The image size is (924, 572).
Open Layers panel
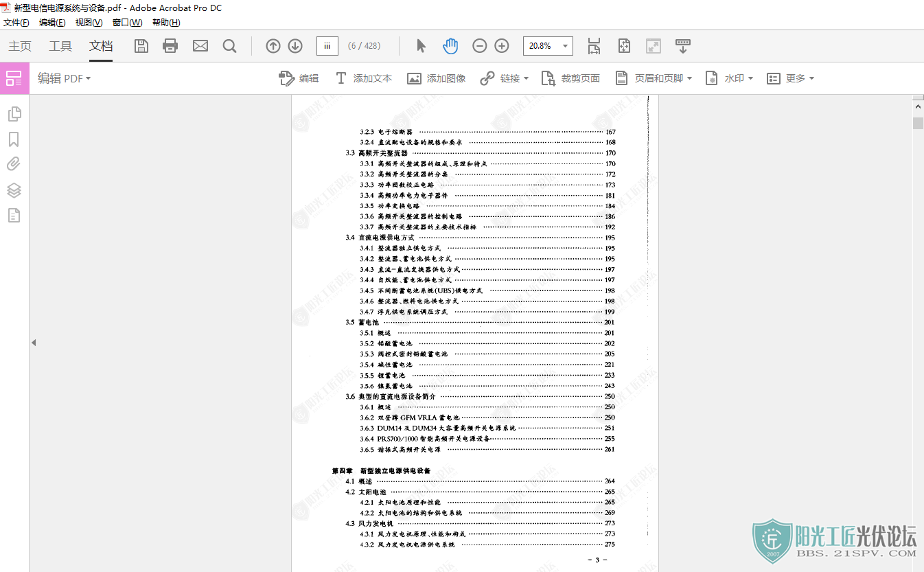pyautogui.click(x=14, y=190)
